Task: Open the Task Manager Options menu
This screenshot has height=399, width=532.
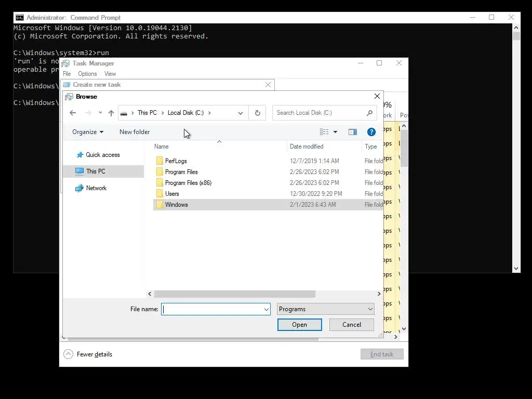Action: click(x=87, y=74)
